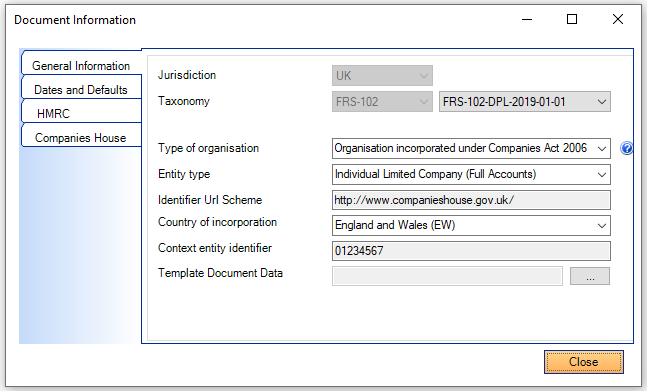
Task: Click the Country of incorporation label
Action: pos(217,222)
